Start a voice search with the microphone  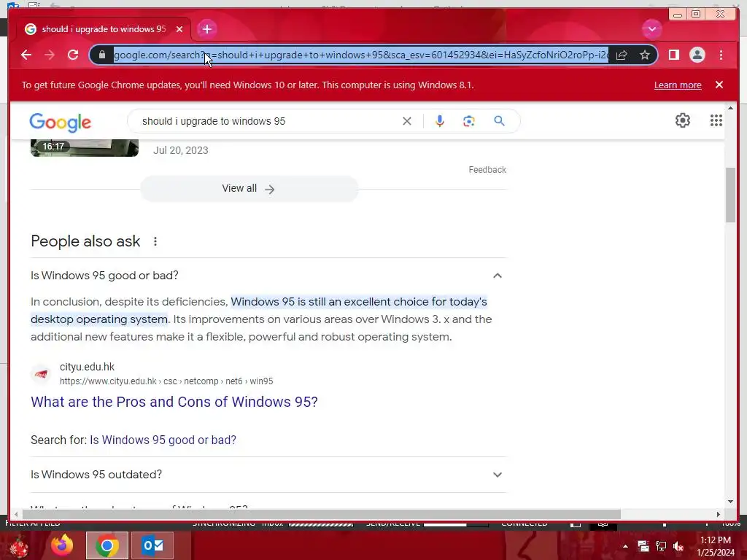tap(439, 121)
